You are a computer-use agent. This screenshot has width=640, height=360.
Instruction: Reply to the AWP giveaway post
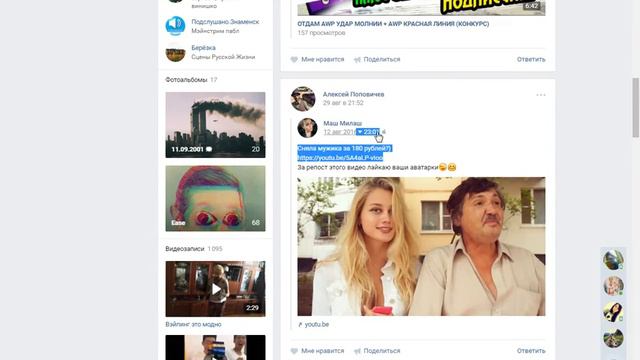531,59
